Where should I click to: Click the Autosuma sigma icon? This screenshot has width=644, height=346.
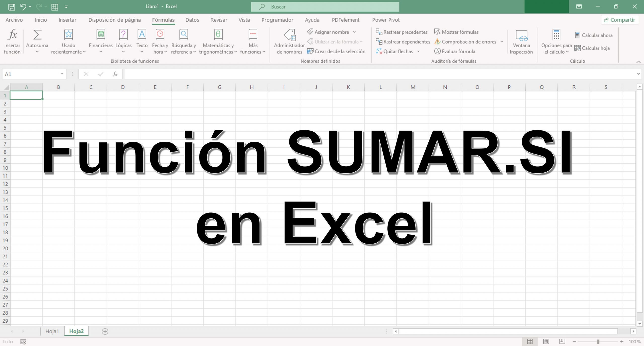pyautogui.click(x=37, y=35)
